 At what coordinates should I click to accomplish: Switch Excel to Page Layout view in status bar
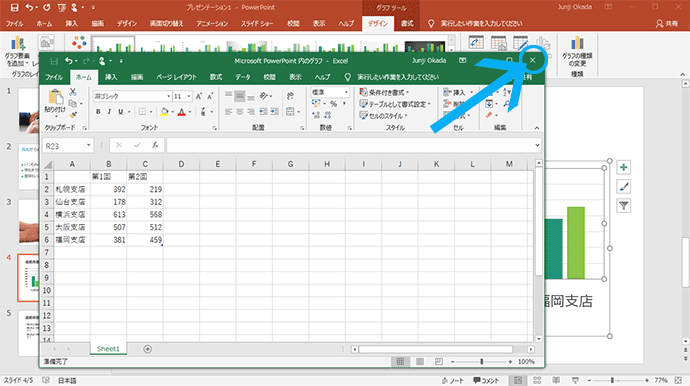click(420, 361)
